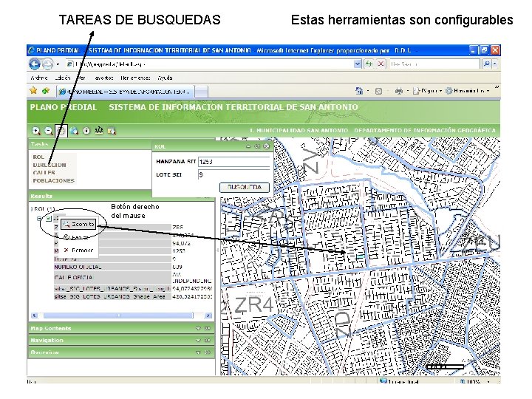Open the CALLES search task

(x=44, y=173)
